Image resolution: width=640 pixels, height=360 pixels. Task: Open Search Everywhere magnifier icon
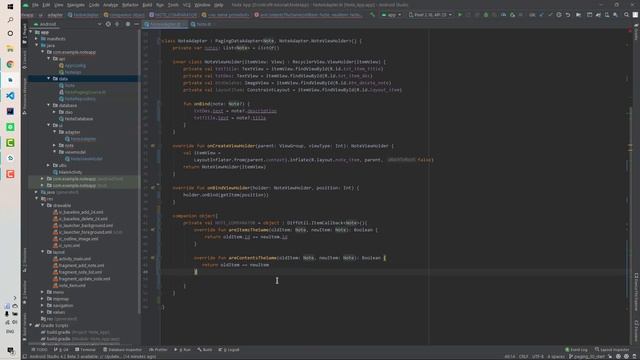627,15
